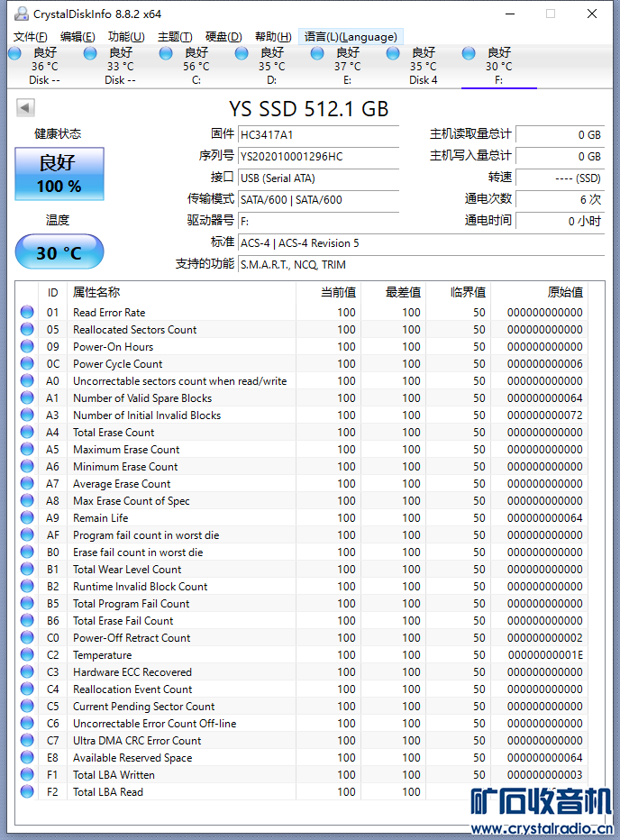Viewport: 620px width, 840px height.
Task: Click the status icon for Read Error Rate
Action: tap(27, 312)
